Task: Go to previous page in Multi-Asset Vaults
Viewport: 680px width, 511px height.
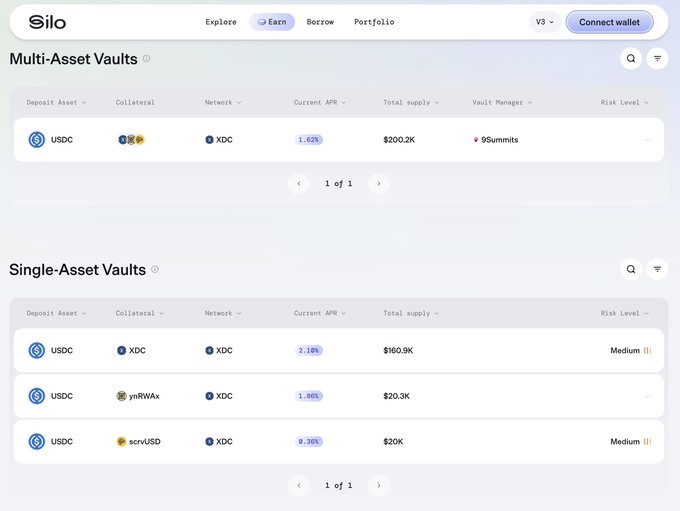Action: coord(299,183)
